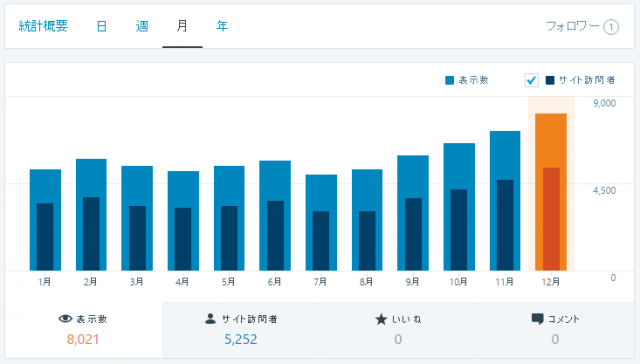Open the フォロワー link
Image resolution: width=640 pixels, height=364 pixels.
click(x=572, y=27)
